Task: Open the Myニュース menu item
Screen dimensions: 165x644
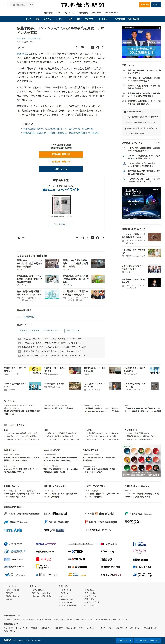Action: pos(69,13)
